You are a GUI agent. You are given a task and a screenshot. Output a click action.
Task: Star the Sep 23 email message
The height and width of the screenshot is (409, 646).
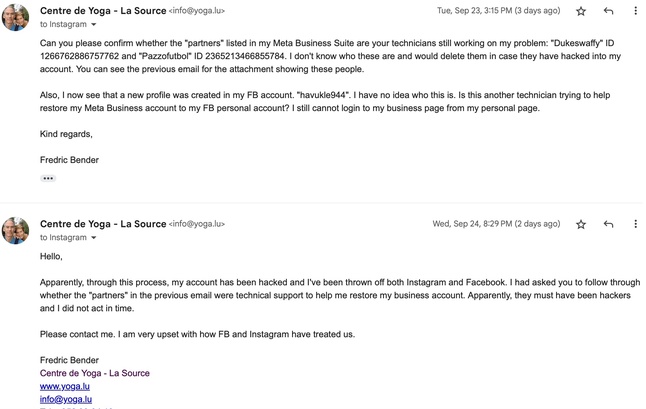pyautogui.click(x=581, y=11)
